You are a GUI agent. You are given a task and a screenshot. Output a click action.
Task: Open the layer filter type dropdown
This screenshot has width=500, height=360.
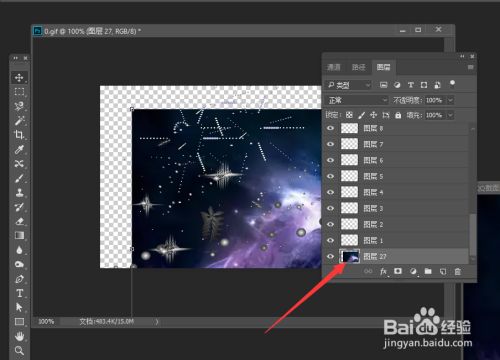348,85
